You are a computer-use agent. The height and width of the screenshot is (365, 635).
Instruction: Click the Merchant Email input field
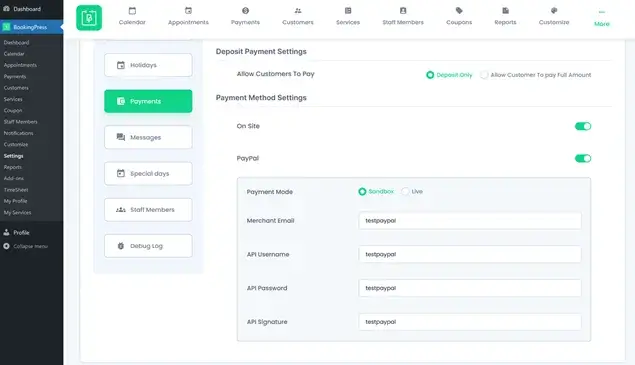coord(470,221)
